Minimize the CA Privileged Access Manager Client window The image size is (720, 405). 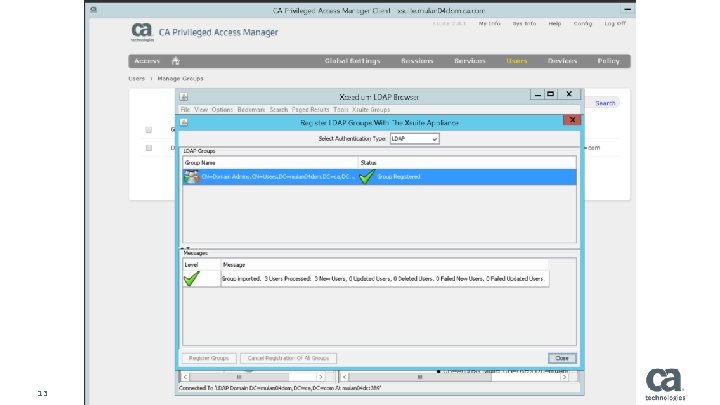coord(627,9)
